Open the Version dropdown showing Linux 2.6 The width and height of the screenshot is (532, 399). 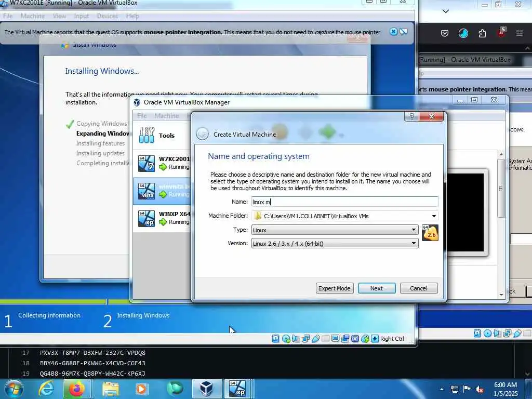tap(335, 243)
